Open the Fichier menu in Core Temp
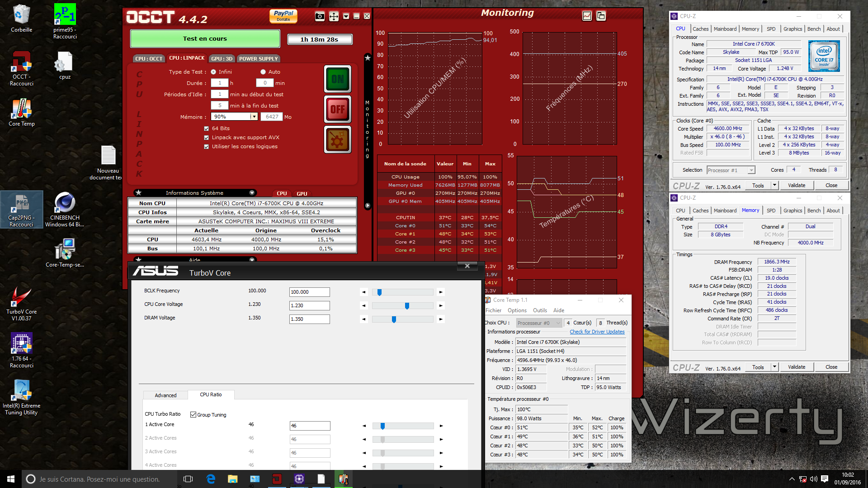 [494, 310]
